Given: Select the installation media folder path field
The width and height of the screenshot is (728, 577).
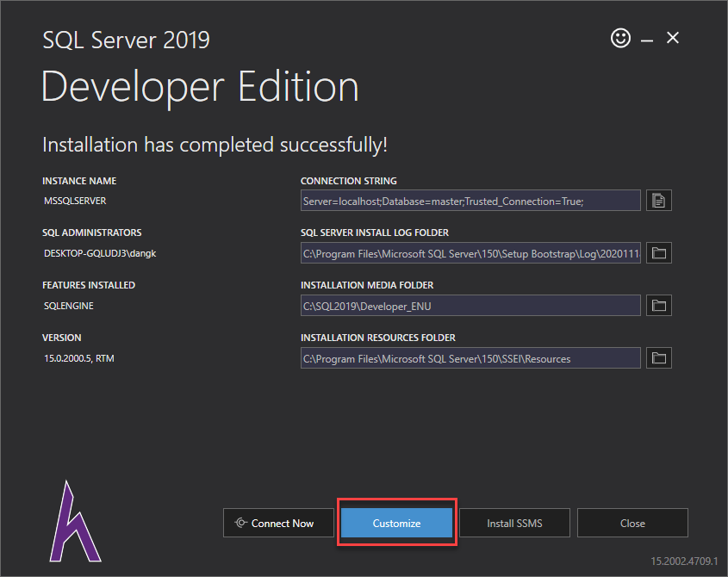Looking at the screenshot, I should coord(470,306).
